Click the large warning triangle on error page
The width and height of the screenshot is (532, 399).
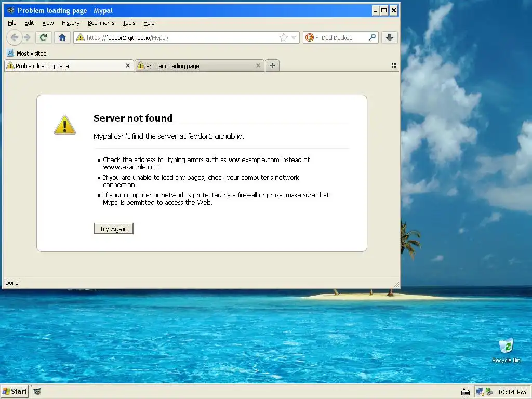coord(65,125)
